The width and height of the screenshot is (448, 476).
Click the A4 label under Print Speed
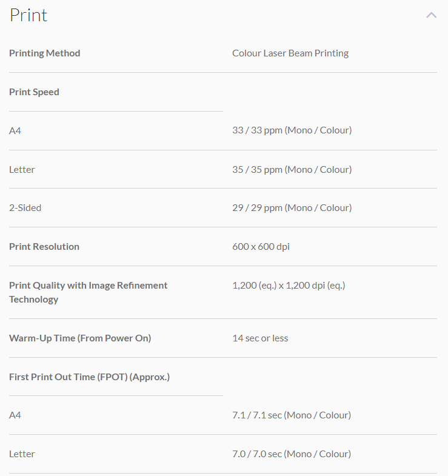15,130
